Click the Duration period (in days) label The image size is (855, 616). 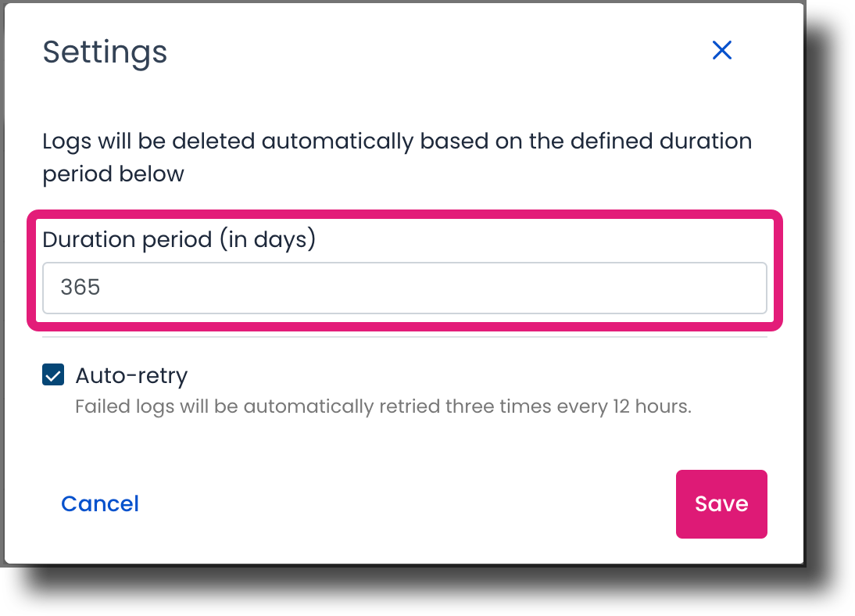178,239
